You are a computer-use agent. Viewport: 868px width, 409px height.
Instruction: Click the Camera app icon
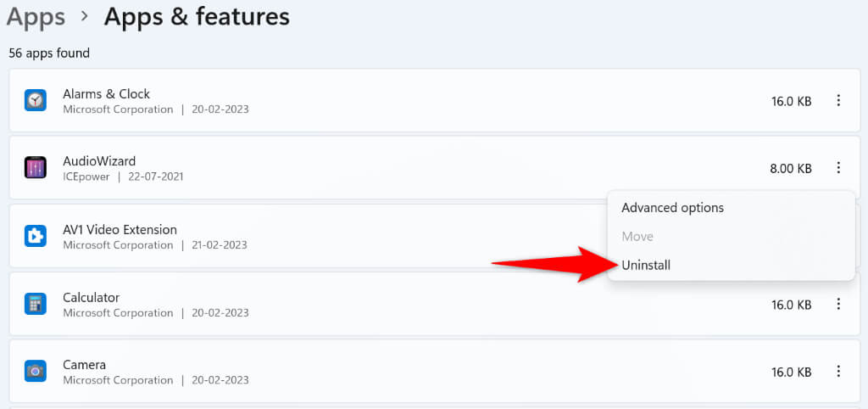[x=35, y=371]
